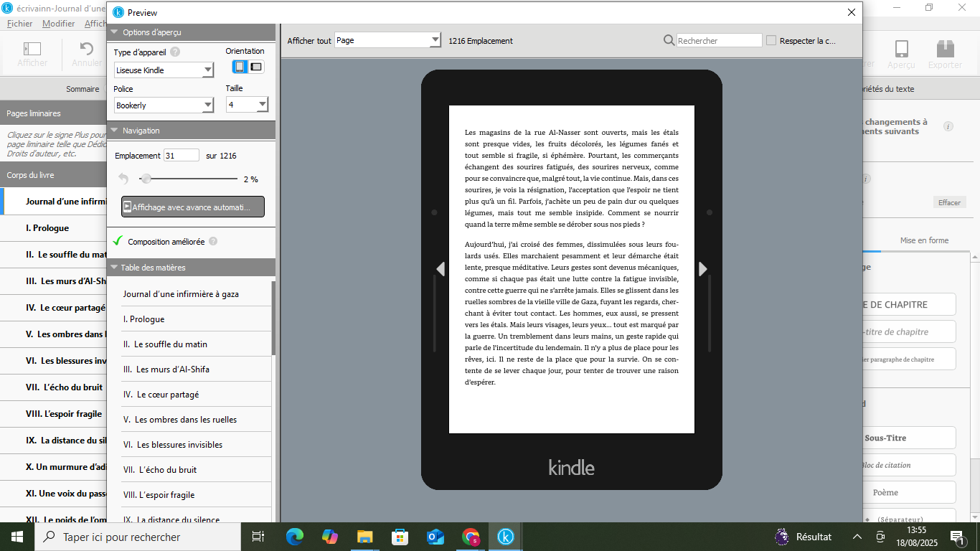980x551 pixels.
Task: Go to previous page on Kindle preview
Action: [x=440, y=269]
